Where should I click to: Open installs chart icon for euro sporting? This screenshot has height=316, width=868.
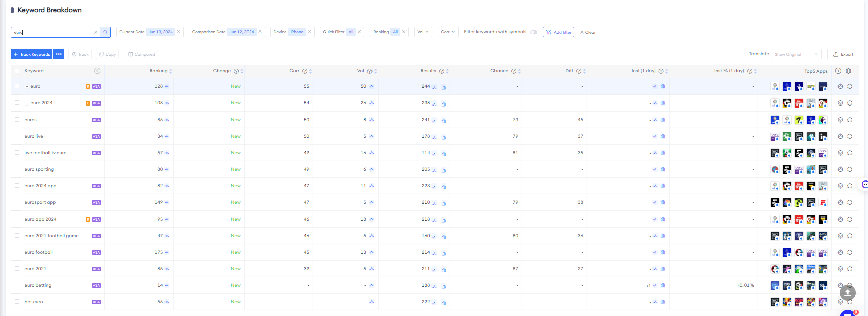[655, 169]
